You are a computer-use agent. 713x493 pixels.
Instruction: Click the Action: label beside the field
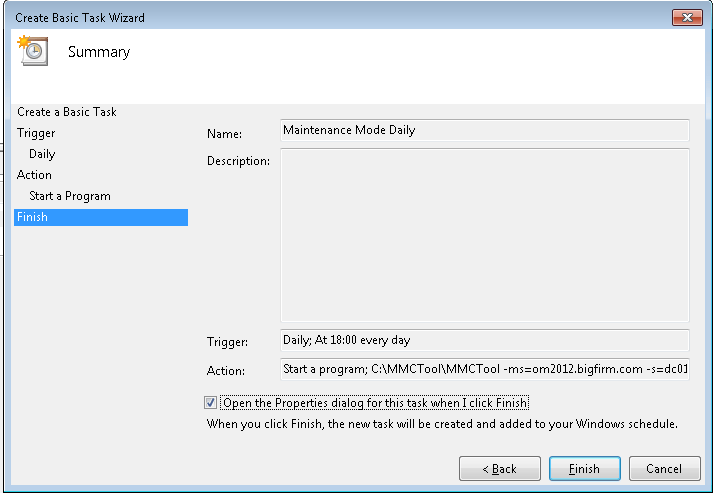click(x=226, y=371)
